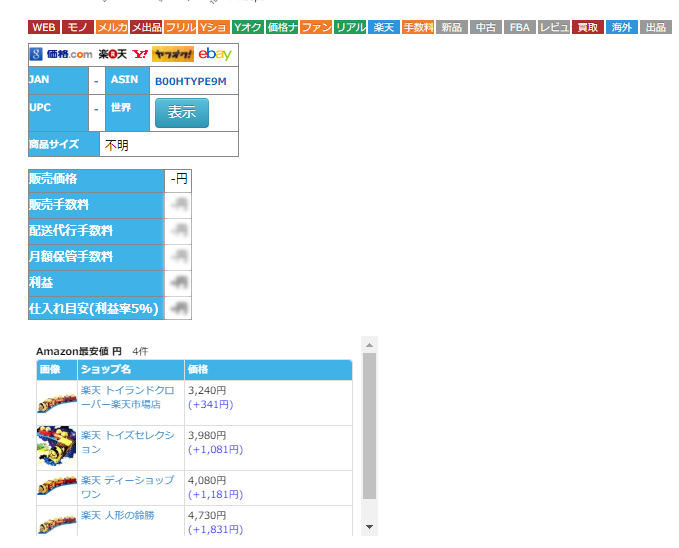Select the 手数料 tag
Screen dimensions: 679x548
click(418, 27)
